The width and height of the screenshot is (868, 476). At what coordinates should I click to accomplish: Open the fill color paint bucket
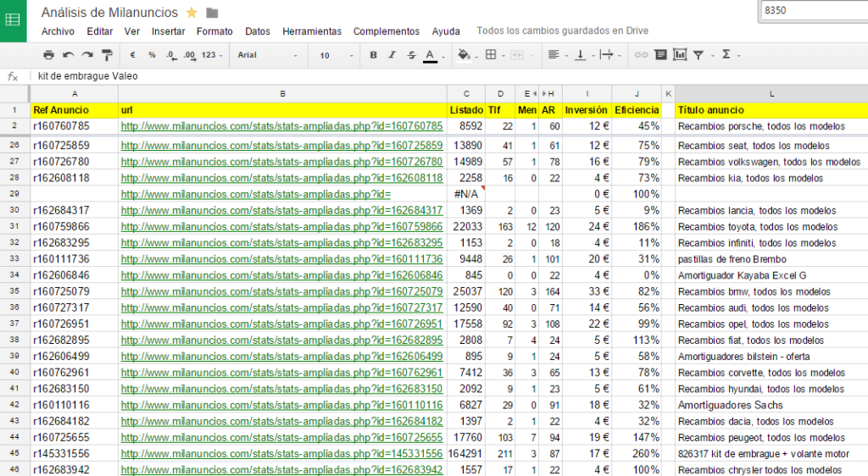pos(465,55)
